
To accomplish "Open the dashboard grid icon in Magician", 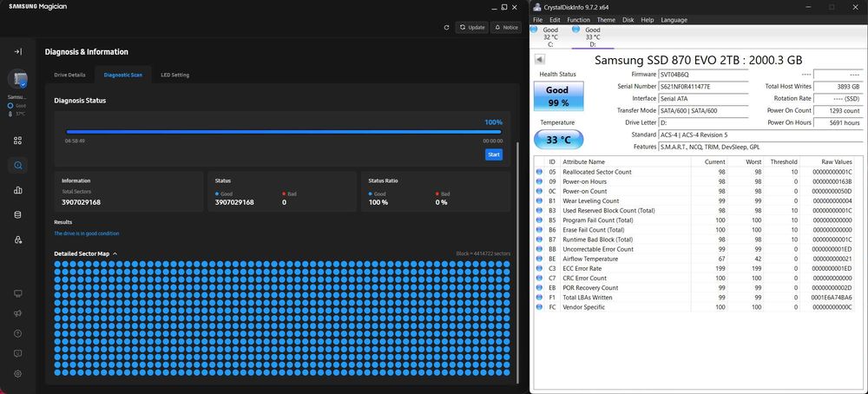I will (x=17, y=141).
